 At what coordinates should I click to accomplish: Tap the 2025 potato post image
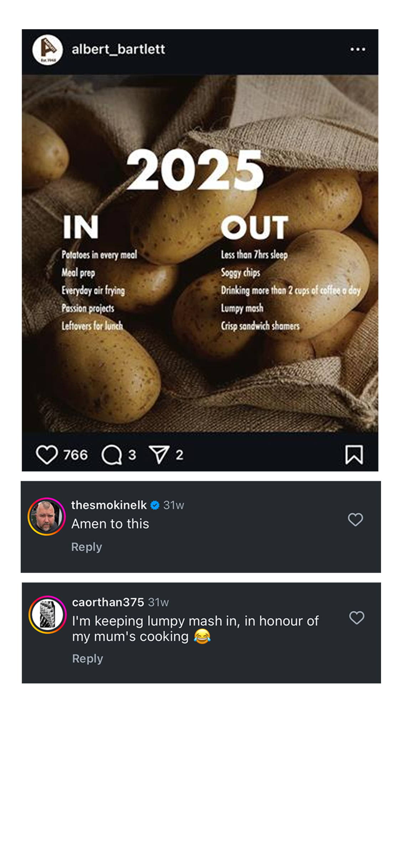(x=200, y=253)
